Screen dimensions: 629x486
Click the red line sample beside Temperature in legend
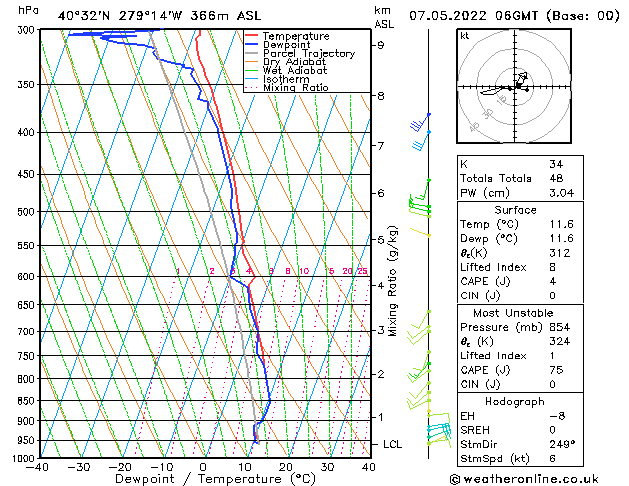[x=251, y=36]
